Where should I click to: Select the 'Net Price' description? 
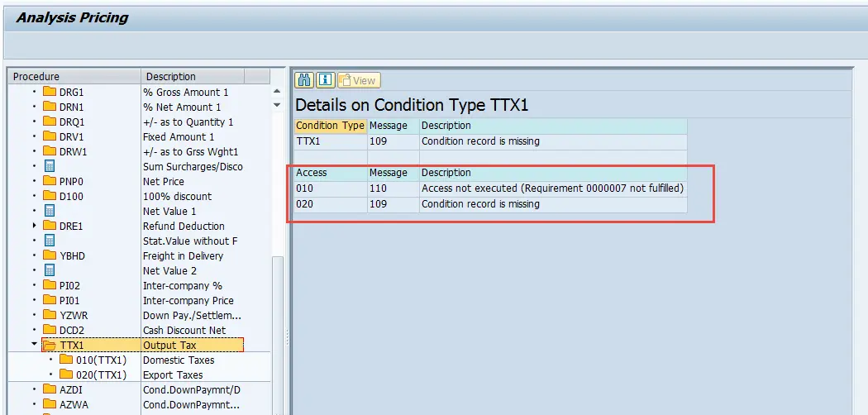pyautogui.click(x=164, y=181)
